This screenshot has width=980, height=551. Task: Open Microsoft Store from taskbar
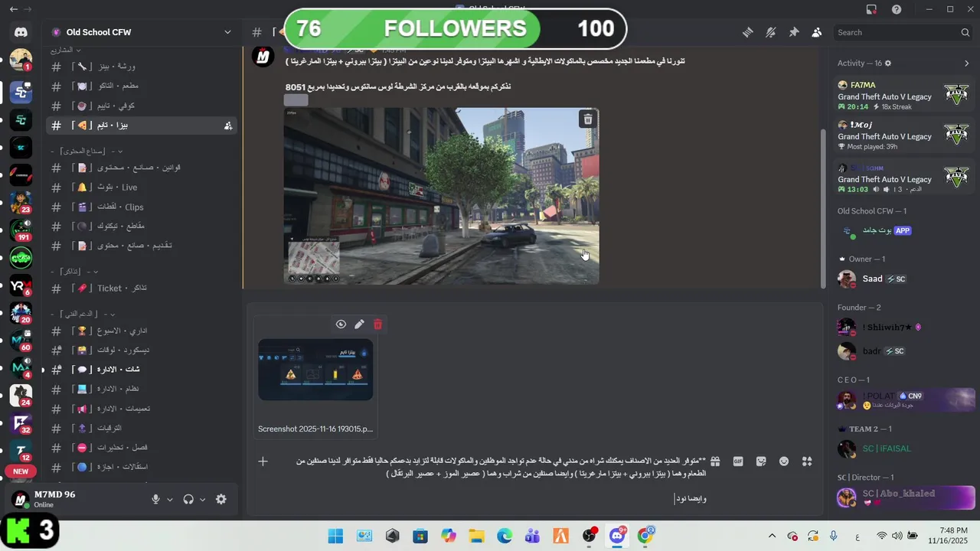(x=420, y=536)
